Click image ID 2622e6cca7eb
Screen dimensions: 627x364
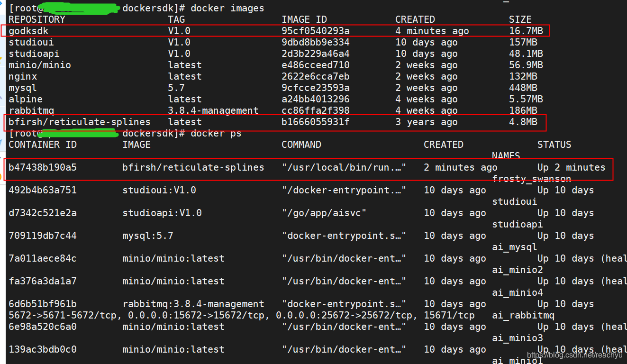coord(316,76)
